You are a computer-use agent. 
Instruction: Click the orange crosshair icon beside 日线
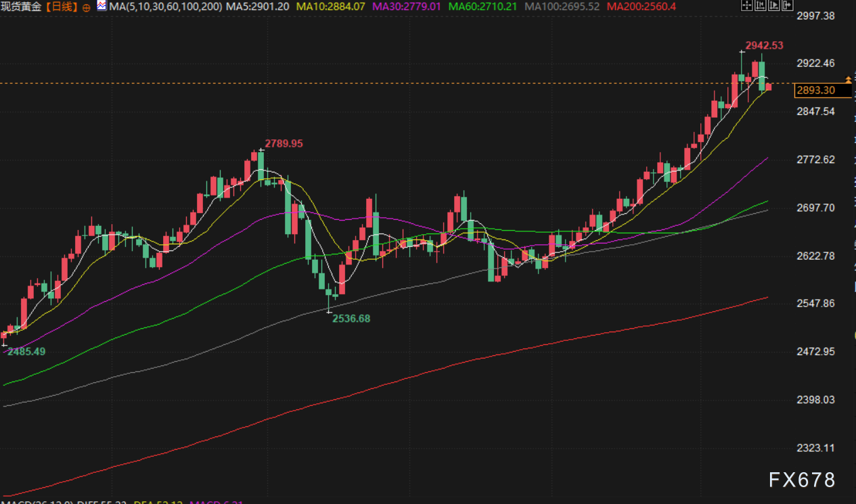point(87,7)
